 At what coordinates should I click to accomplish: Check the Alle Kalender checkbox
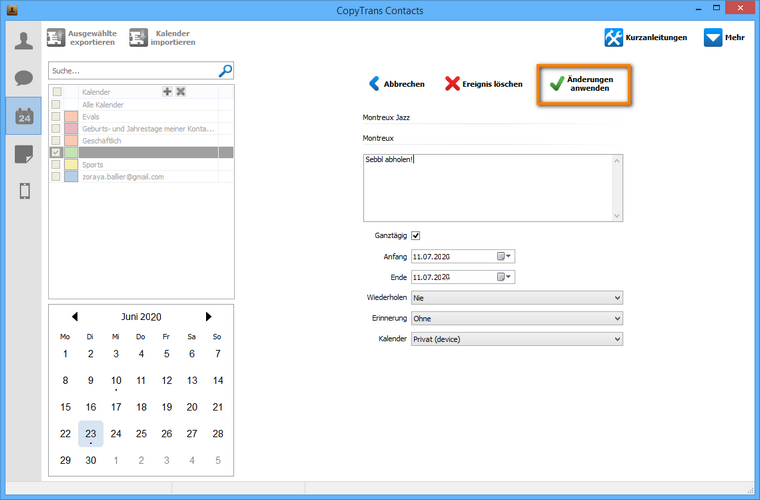56,105
